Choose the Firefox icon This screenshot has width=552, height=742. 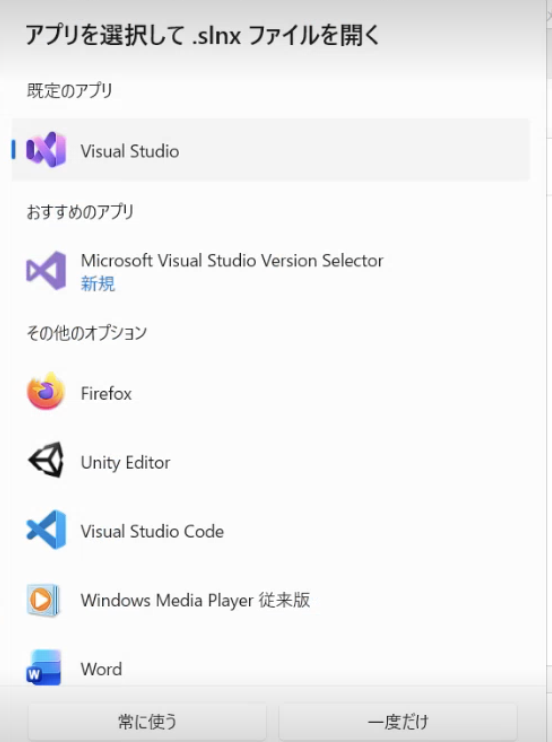click(x=46, y=391)
